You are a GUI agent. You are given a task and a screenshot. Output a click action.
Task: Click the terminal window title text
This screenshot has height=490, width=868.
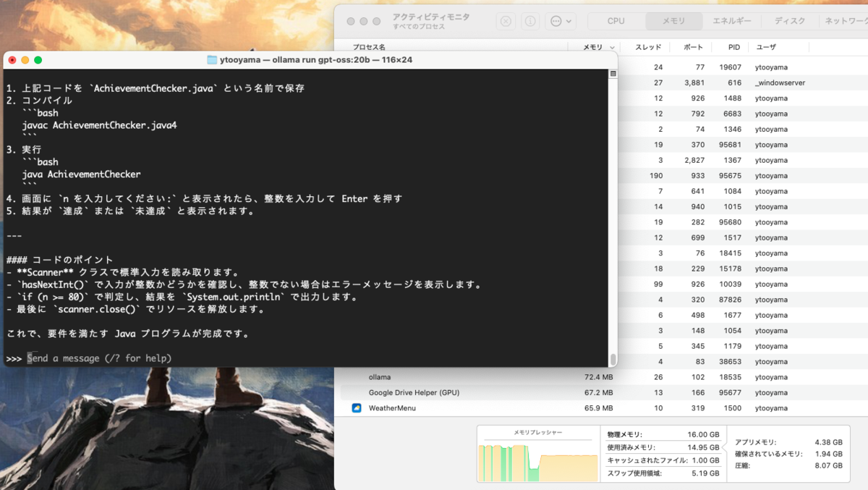pyautogui.click(x=317, y=59)
